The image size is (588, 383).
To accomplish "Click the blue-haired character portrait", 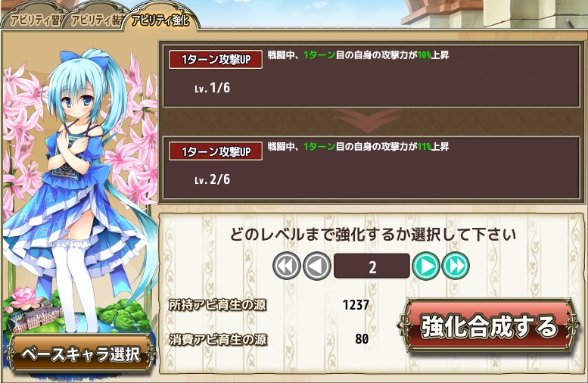I will pyautogui.click(x=81, y=188).
